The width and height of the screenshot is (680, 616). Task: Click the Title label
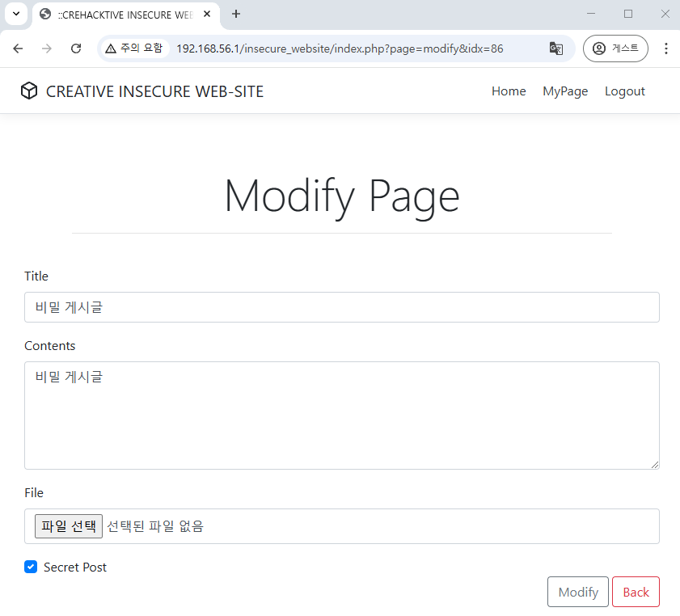tap(36, 276)
